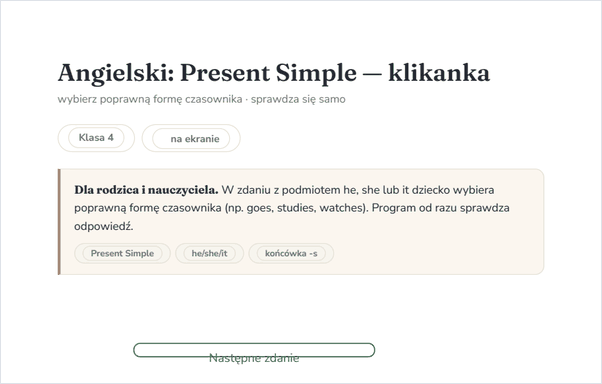Click the "sprawdza się samo" subtitle phrase
The image size is (602, 384).
pyautogui.click(x=298, y=99)
